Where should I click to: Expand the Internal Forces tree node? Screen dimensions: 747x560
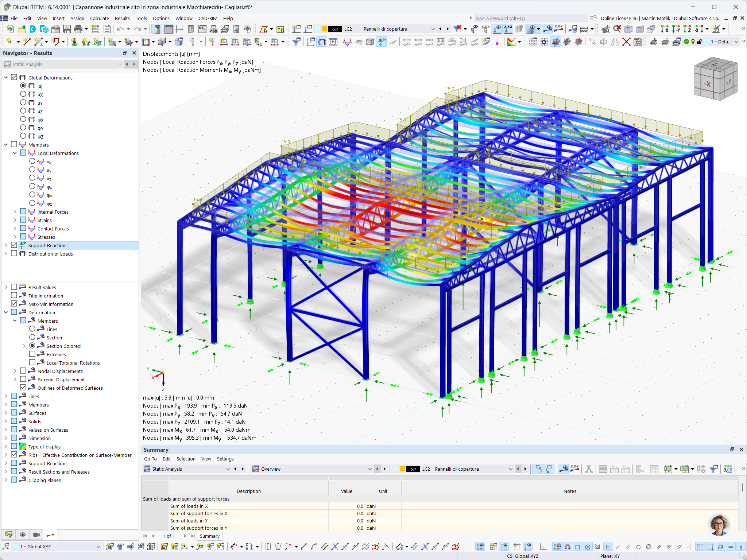point(15,212)
